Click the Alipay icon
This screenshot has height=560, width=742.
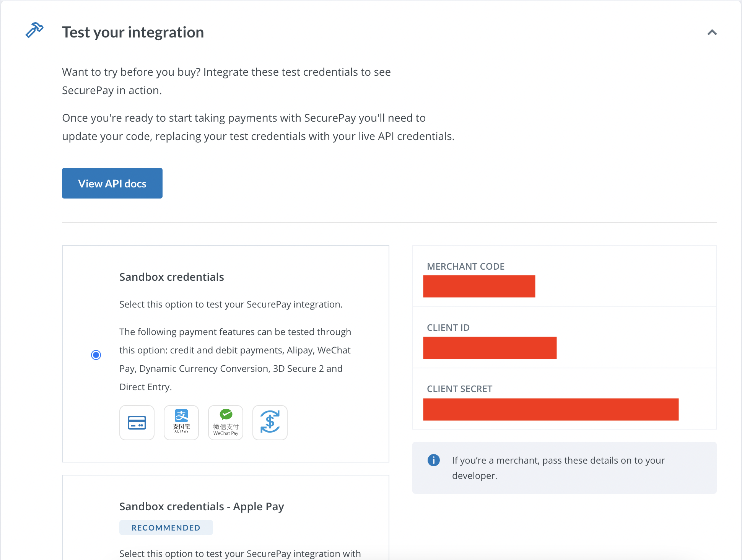click(181, 423)
